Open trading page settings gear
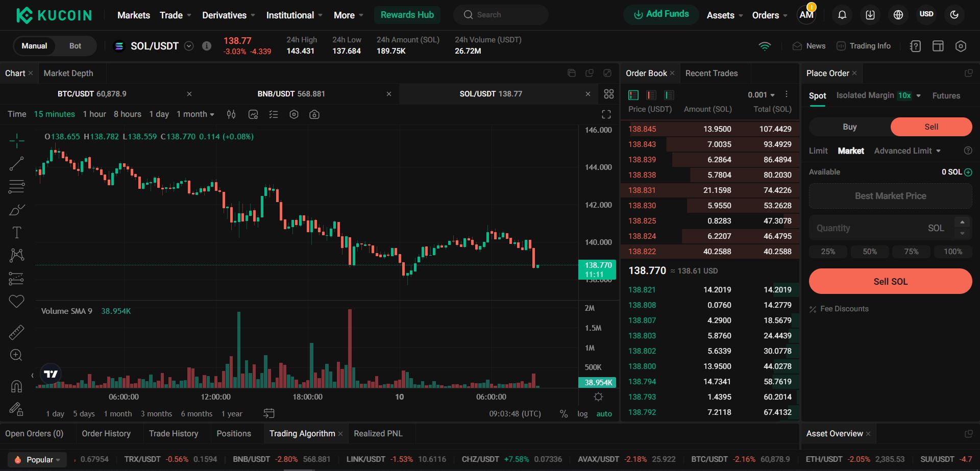 click(961, 46)
